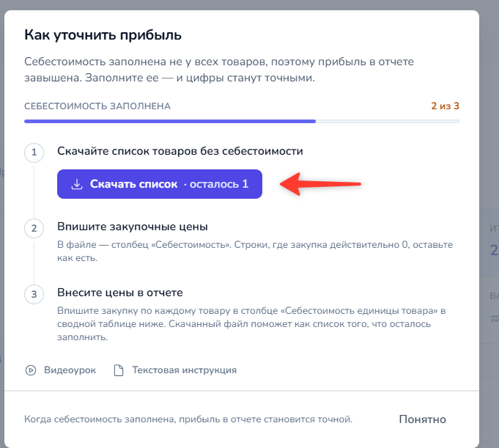Select the step 2 circle marker

coord(34,228)
